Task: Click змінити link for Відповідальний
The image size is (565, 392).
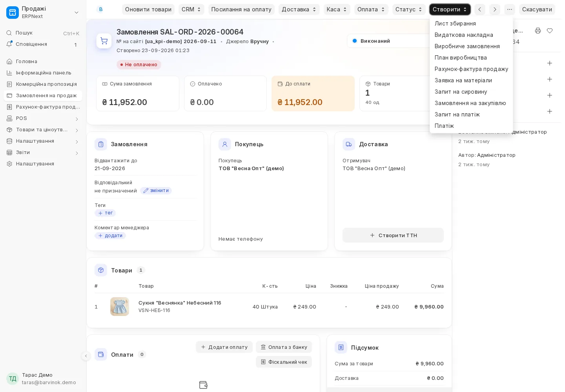Action: 156,191
